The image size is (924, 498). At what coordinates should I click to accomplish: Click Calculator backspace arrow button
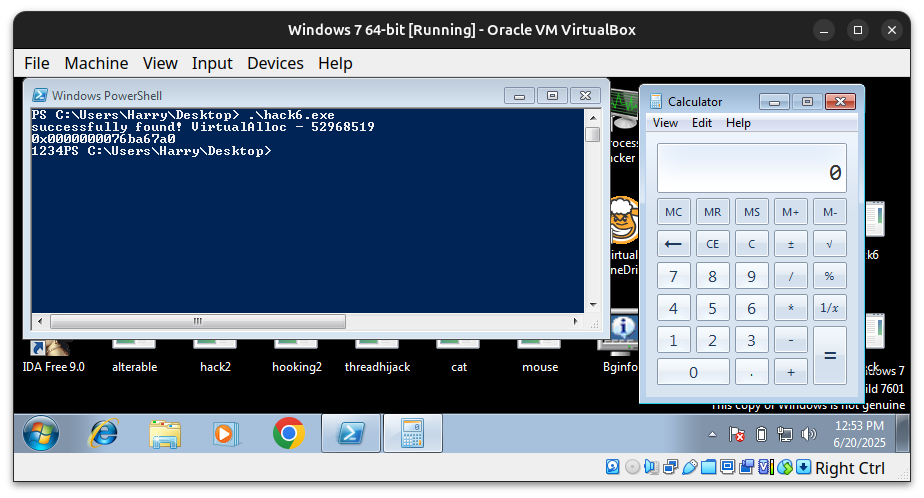coord(674,243)
